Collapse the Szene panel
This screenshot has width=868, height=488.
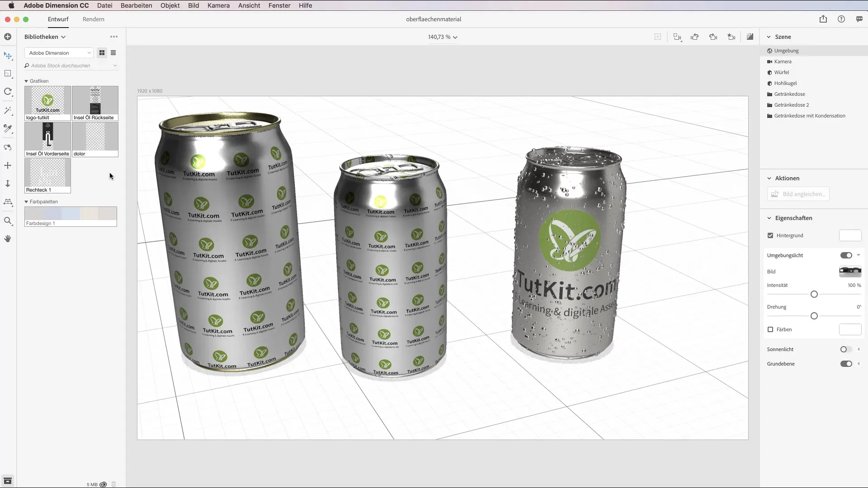769,37
